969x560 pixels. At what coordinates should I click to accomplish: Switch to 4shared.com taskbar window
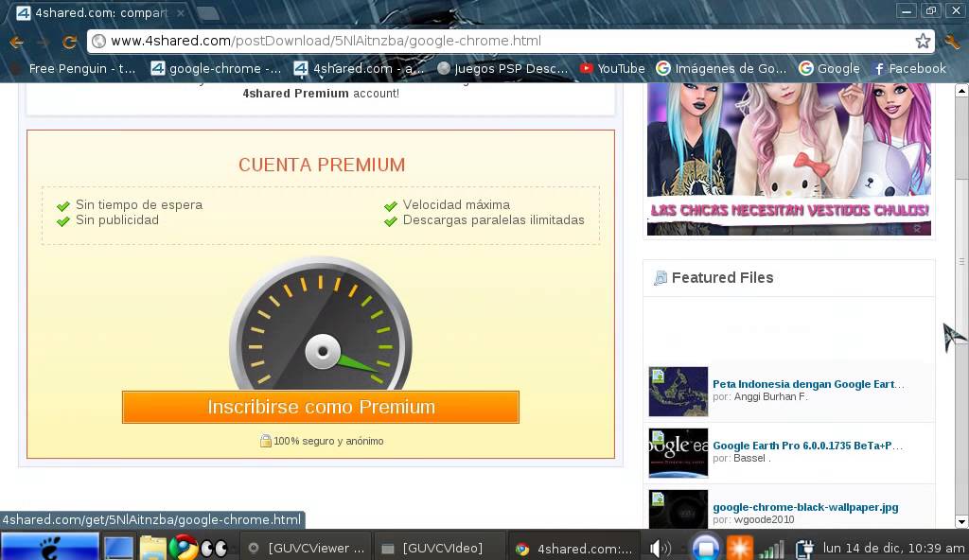coord(574,548)
